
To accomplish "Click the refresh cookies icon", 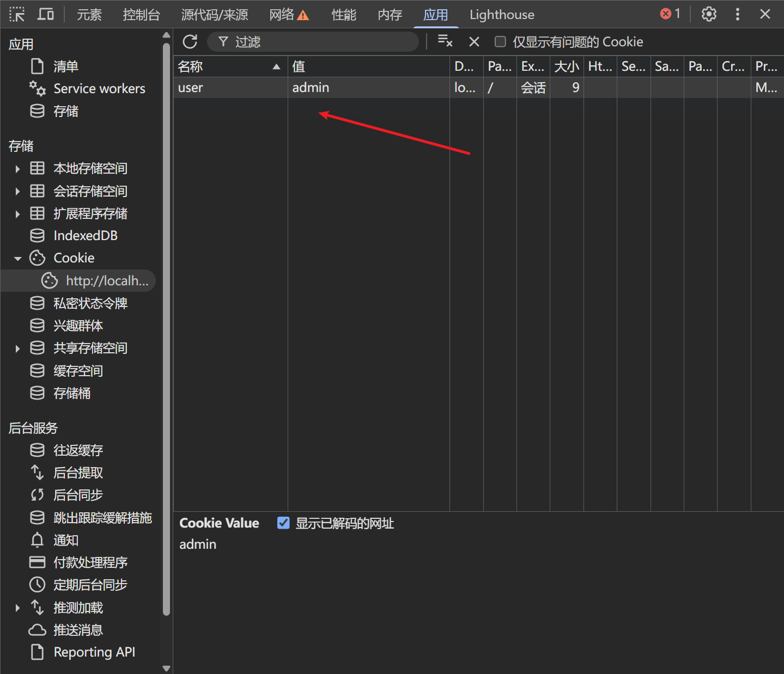I will coord(190,42).
